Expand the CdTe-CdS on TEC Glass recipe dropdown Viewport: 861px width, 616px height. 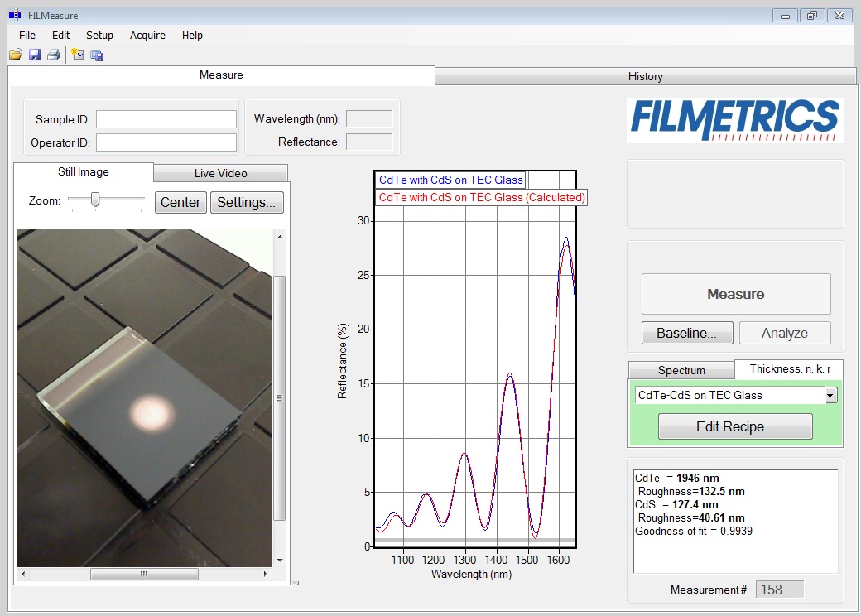[x=831, y=395]
